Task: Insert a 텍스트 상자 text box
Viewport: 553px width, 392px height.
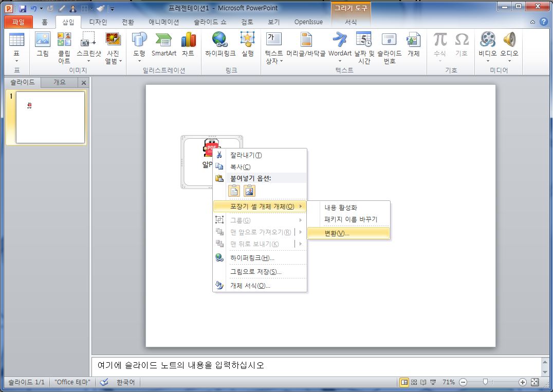Action: coord(274,48)
